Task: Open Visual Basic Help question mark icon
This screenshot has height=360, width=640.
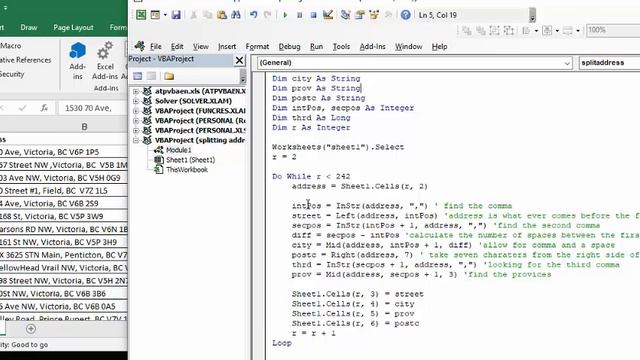Action: click(405, 15)
